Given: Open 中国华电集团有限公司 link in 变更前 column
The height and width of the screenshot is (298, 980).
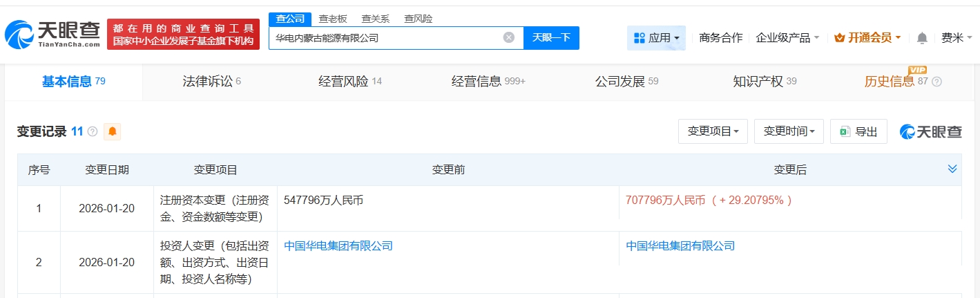Looking at the screenshot, I should [x=338, y=245].
